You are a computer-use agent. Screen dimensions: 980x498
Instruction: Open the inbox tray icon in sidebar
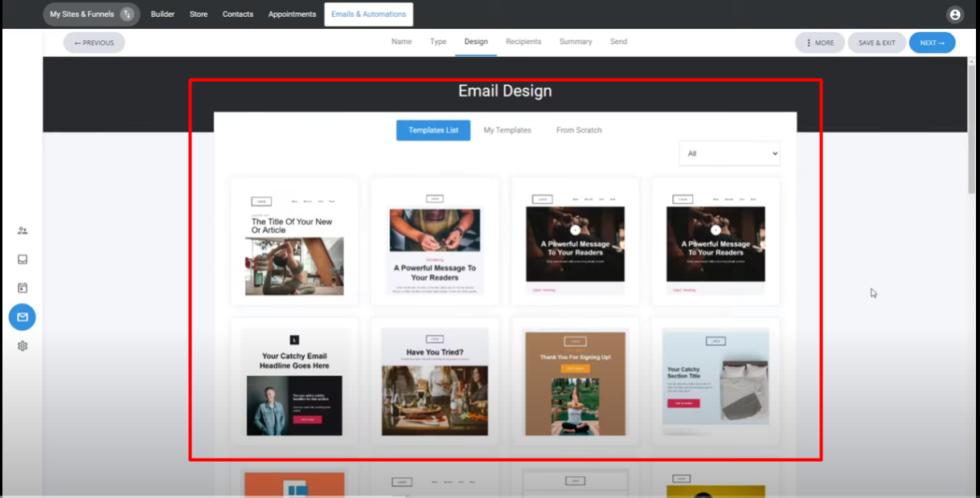click(x=23, y=259)
